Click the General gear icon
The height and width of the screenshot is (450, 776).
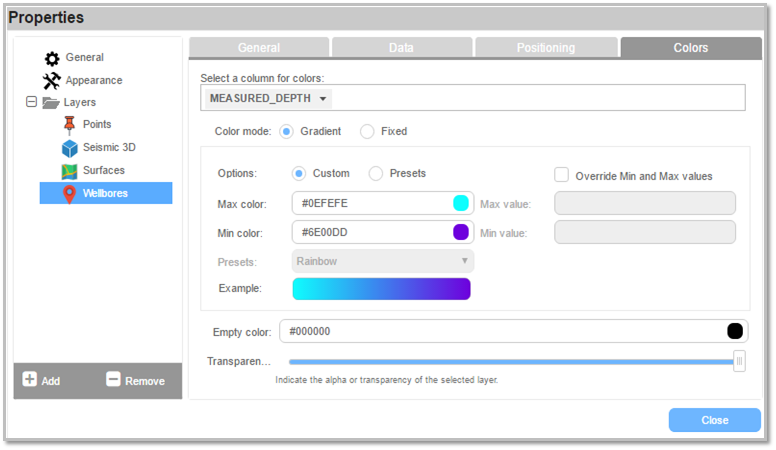[52, 58]
